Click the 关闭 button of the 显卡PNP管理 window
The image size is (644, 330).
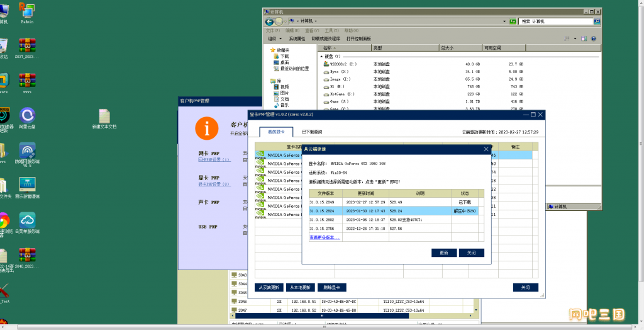point(526,288)
